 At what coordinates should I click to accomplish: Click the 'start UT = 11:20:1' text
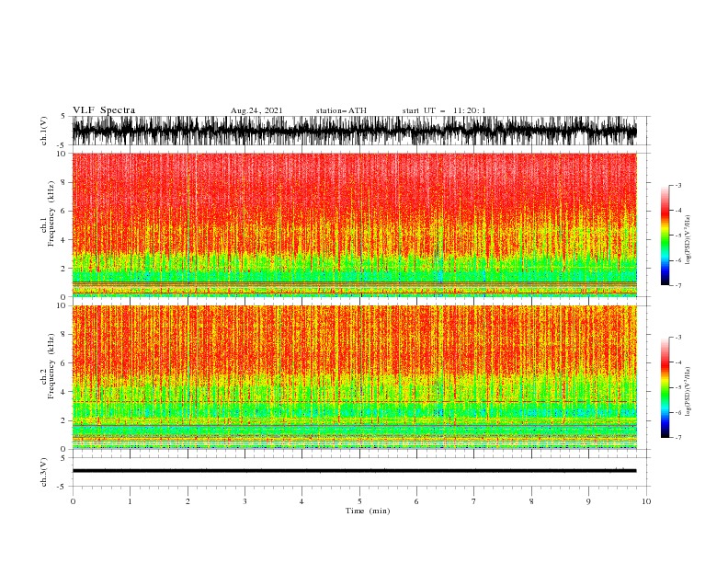tap(444, 110)
